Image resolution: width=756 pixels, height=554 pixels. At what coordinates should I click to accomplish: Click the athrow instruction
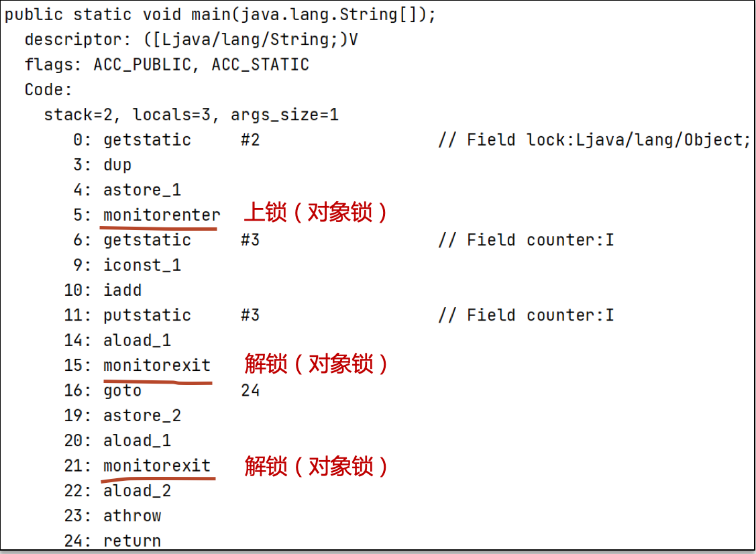click(132, 516)
